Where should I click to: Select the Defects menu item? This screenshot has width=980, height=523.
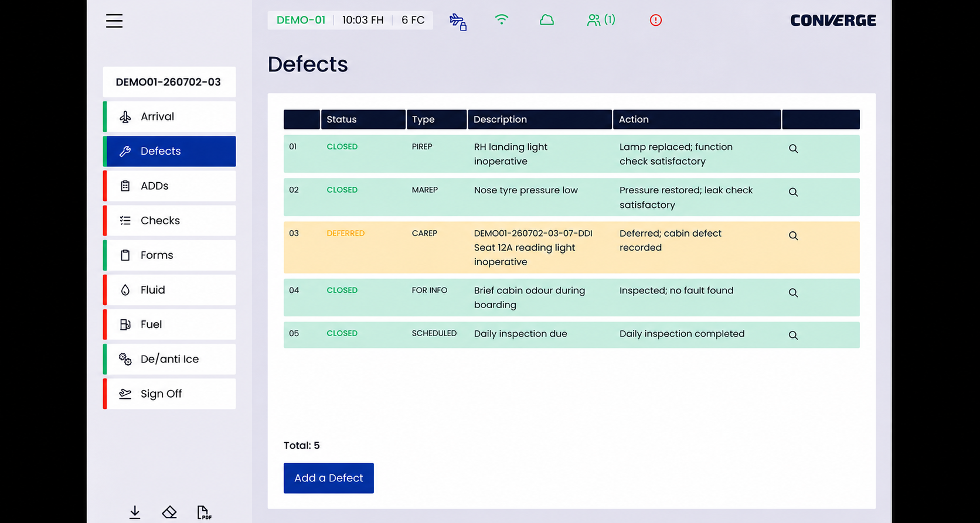[169, 151]
